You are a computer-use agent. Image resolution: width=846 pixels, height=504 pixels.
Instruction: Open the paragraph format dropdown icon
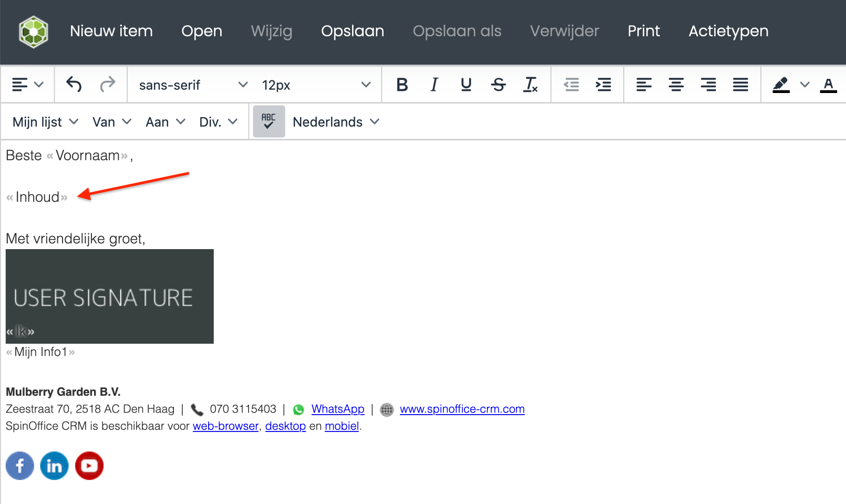[27, 85]
